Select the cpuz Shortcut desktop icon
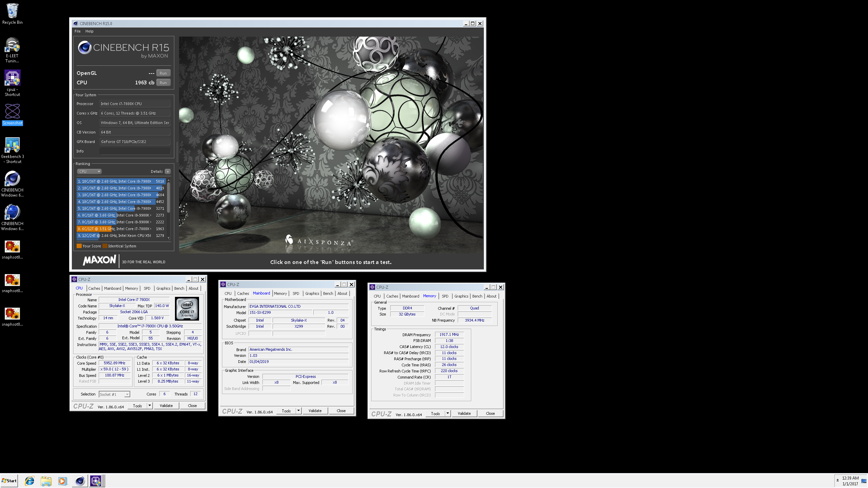 (13, 83)
